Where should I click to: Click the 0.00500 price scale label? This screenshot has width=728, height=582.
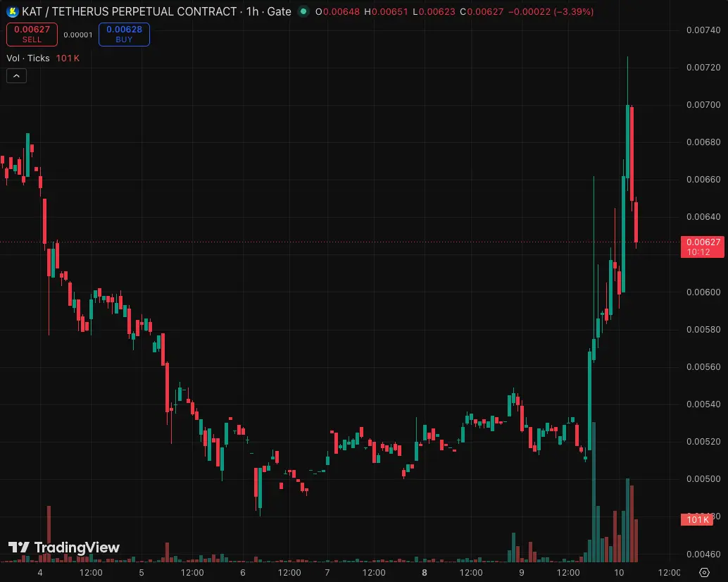pos(703,479)
